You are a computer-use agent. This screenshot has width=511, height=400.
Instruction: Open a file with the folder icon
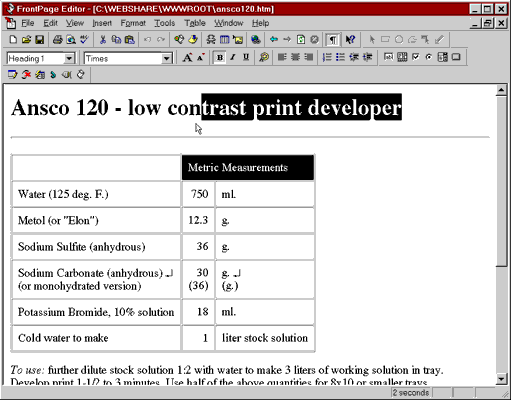click(26, 40)
